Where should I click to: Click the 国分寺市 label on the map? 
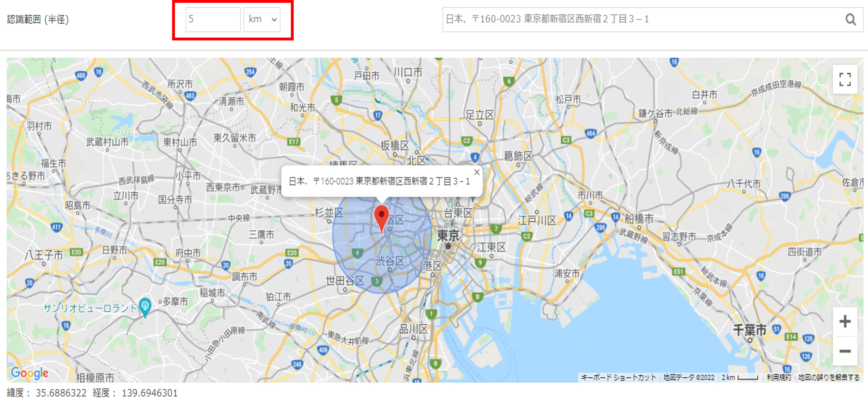(x=175, y=200)
